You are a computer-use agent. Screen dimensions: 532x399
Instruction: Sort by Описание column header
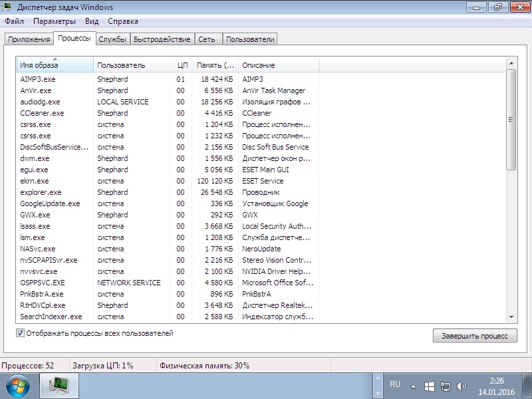tap(279, 65)
